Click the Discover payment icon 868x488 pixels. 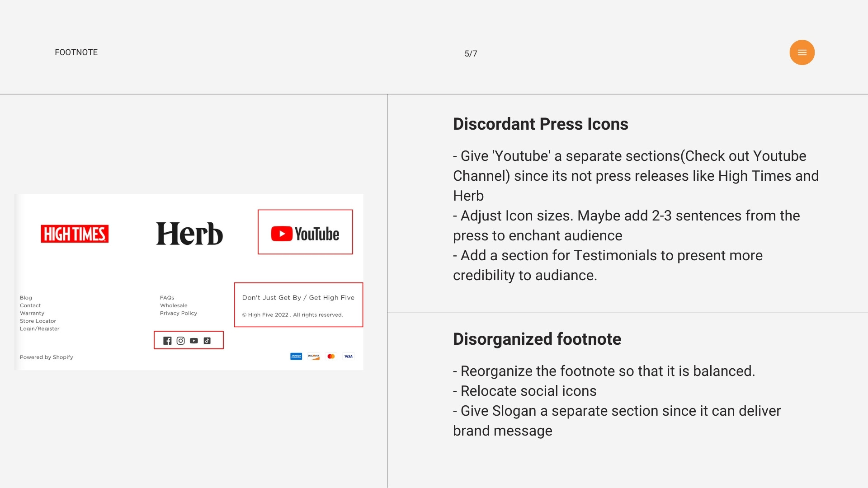click(x=314, y=357)
